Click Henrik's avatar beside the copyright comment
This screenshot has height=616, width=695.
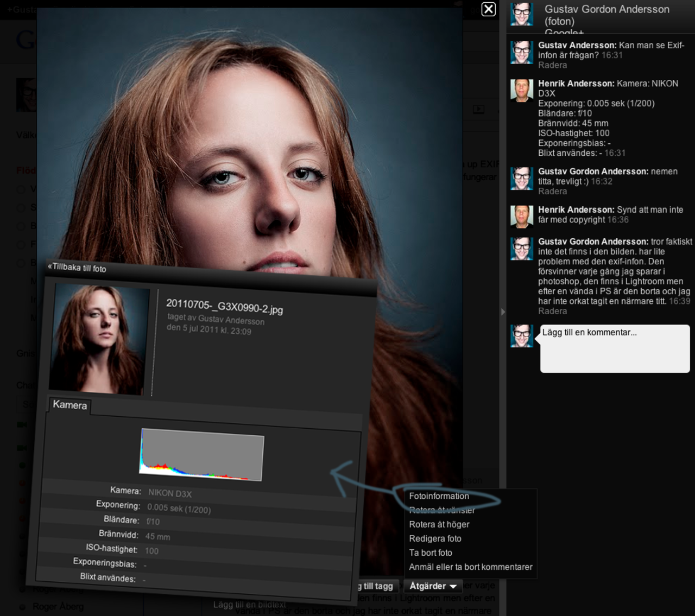(x=521, y=217)
